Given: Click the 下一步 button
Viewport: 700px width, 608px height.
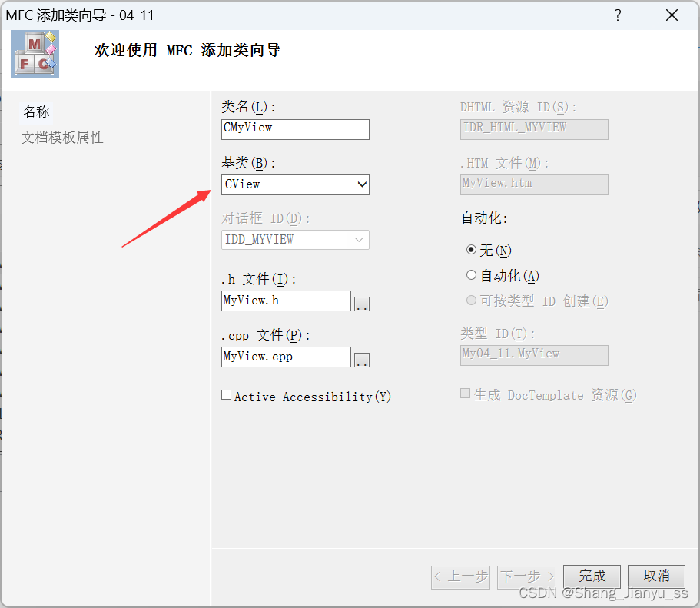Looking at the screenshot, I should click(x=526, y=576).
